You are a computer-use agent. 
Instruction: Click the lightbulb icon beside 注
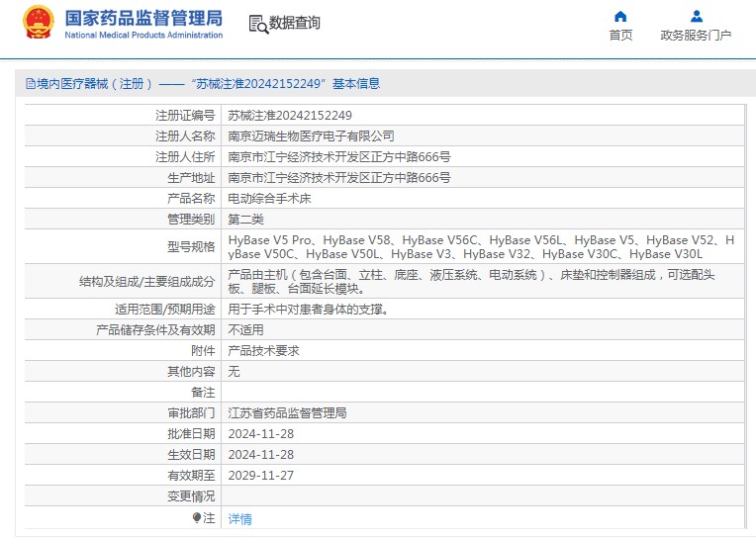click(x=196, y=518)
